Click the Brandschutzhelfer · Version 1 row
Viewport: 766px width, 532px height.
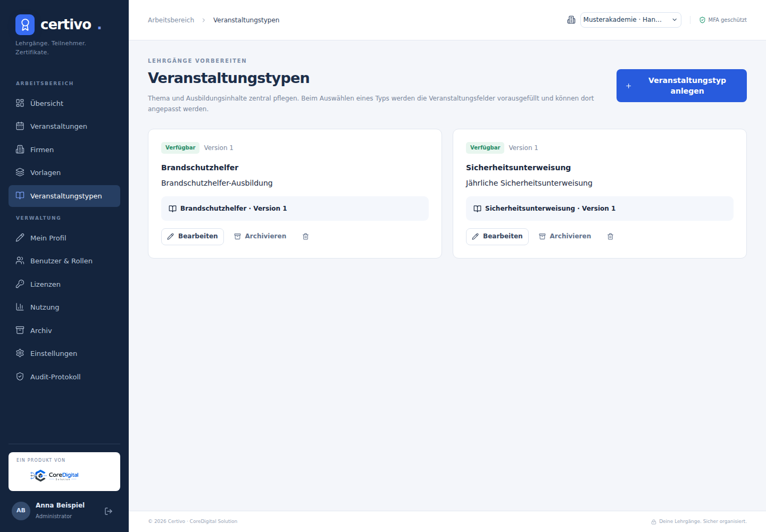[295, 209]
